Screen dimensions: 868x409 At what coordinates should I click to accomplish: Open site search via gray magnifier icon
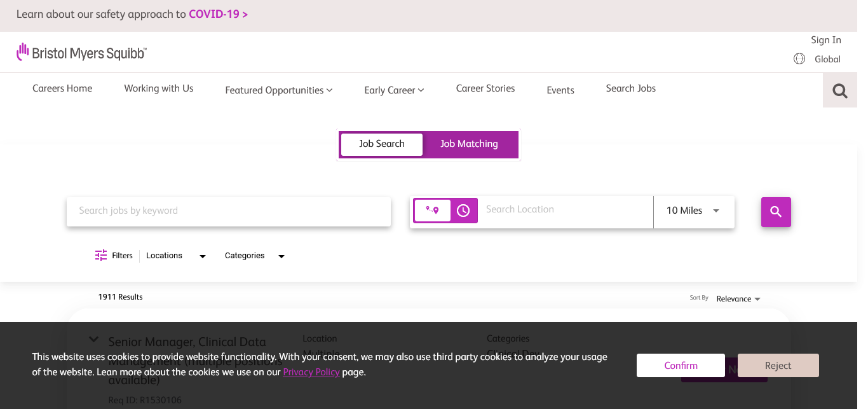(x=839, y=91)
